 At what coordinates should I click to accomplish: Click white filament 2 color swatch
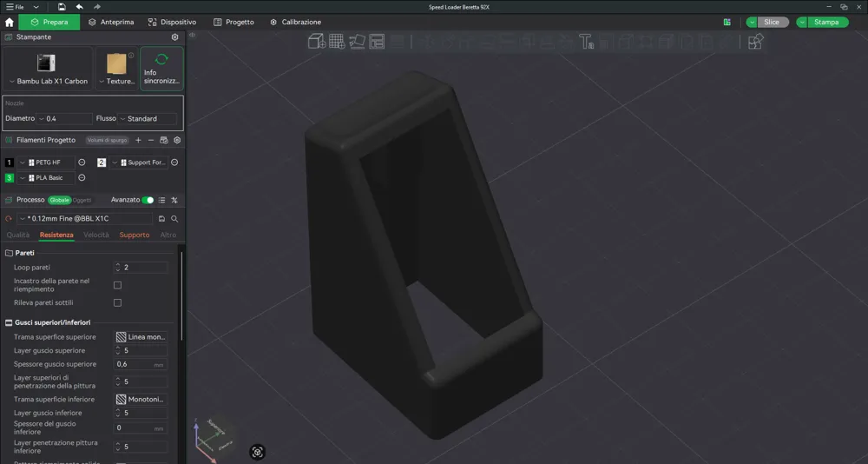pyautogui.click(x=102, y=162)
